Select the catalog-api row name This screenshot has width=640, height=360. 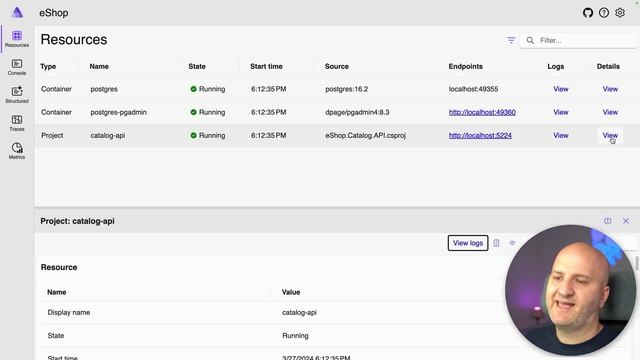[x=108, y=136]
